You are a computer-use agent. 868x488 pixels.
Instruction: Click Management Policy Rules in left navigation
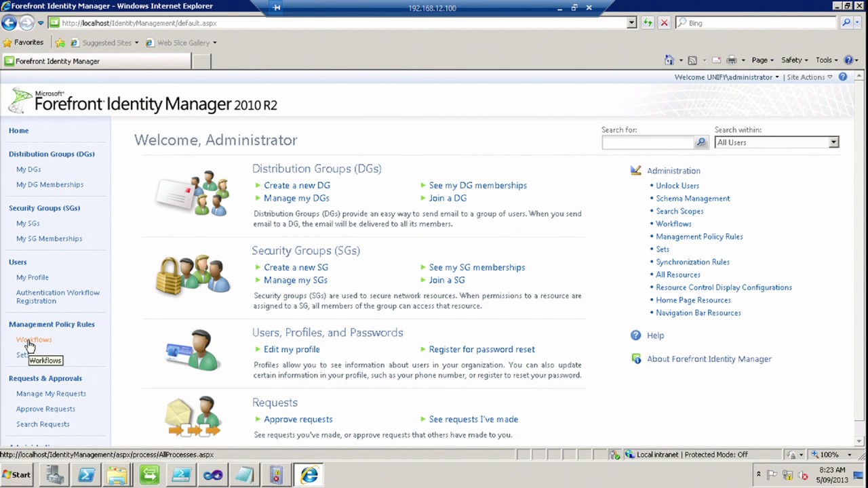tap(52, 325)
